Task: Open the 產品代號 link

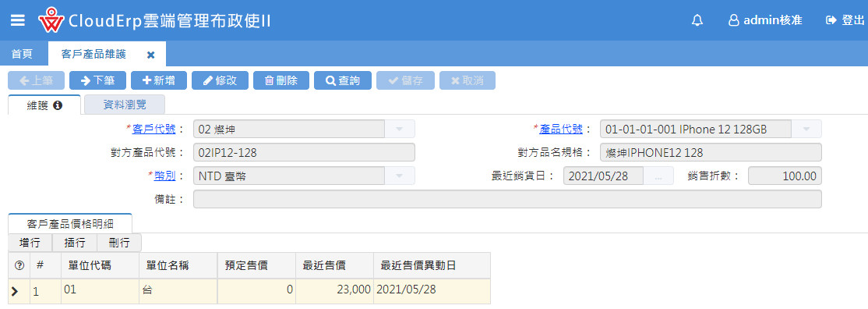Action: point(561,129)
